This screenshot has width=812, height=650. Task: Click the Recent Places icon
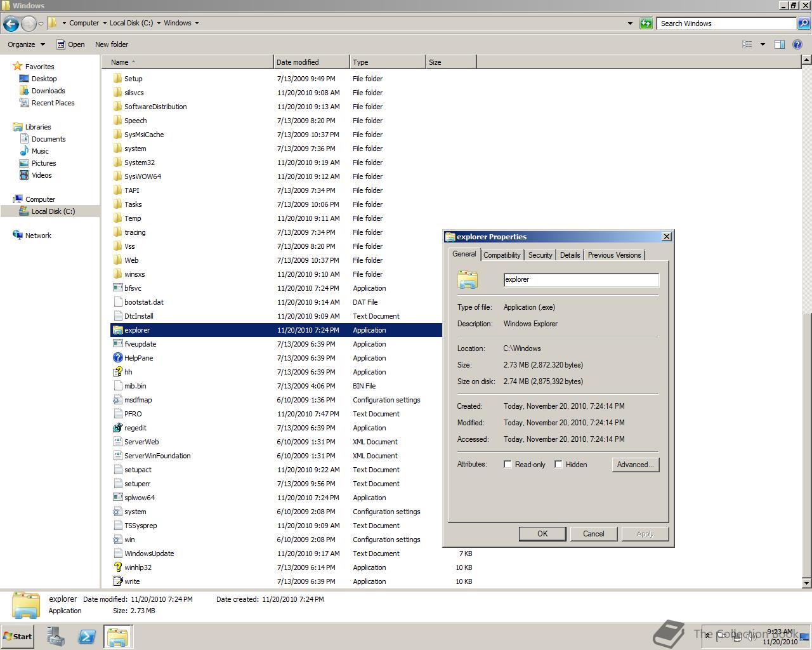click(x=24, y=103)
